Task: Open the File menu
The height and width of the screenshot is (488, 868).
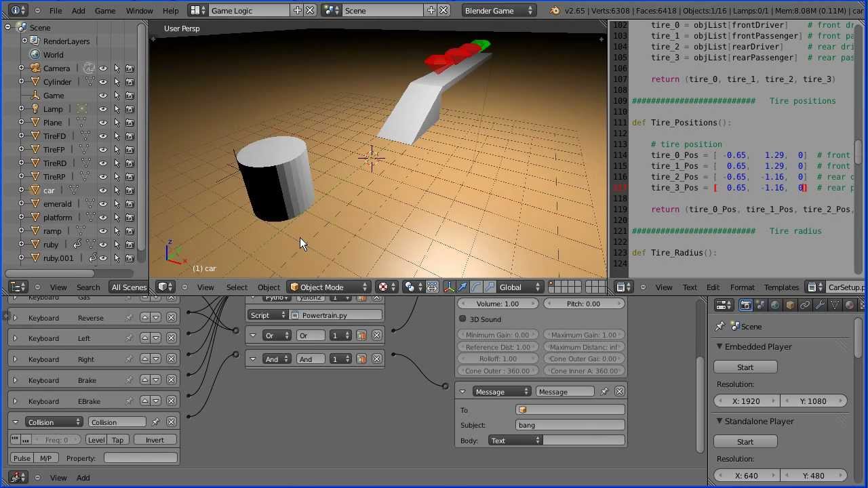Action: coord(56,10)
